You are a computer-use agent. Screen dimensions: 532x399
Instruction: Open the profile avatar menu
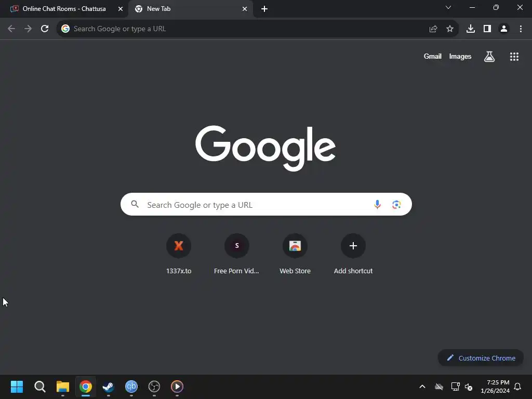[x=504, y=29]
